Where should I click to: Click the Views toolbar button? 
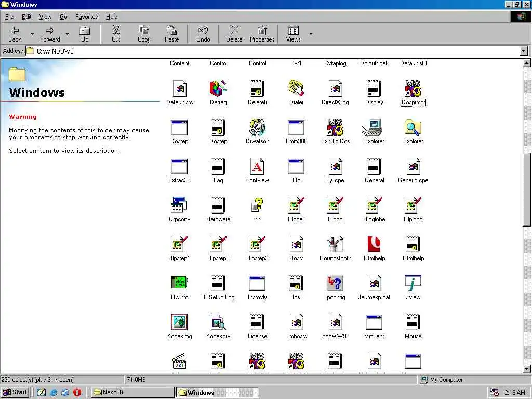[293, 34]
